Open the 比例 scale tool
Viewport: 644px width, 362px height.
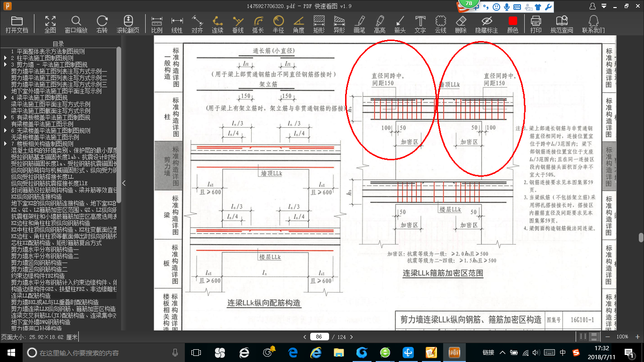click(x=157, y=24)
